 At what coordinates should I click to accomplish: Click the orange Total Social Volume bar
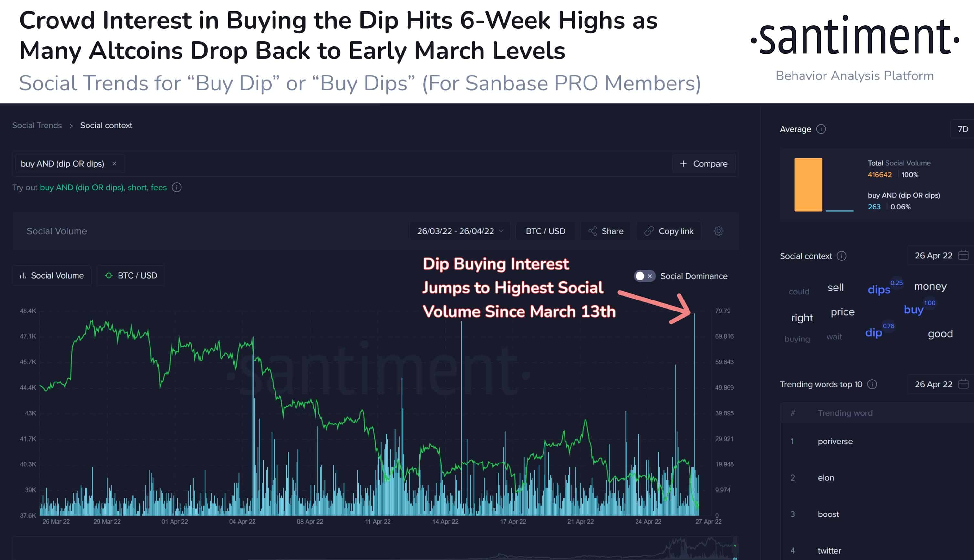pos(808,185)
